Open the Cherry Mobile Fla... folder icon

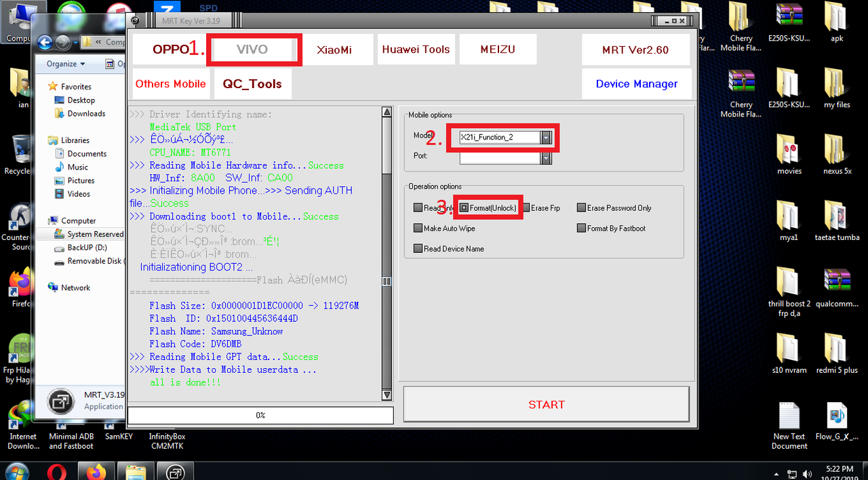pos(741,27)
